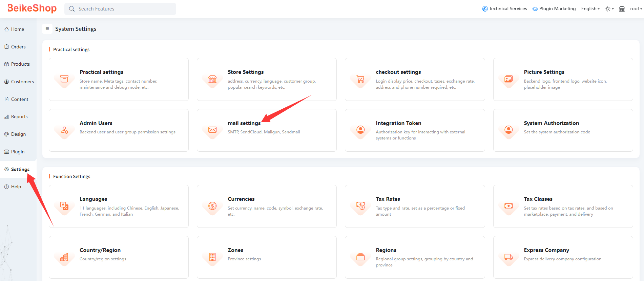
Task: Open the English language dropdown
Action: (590, 9)
